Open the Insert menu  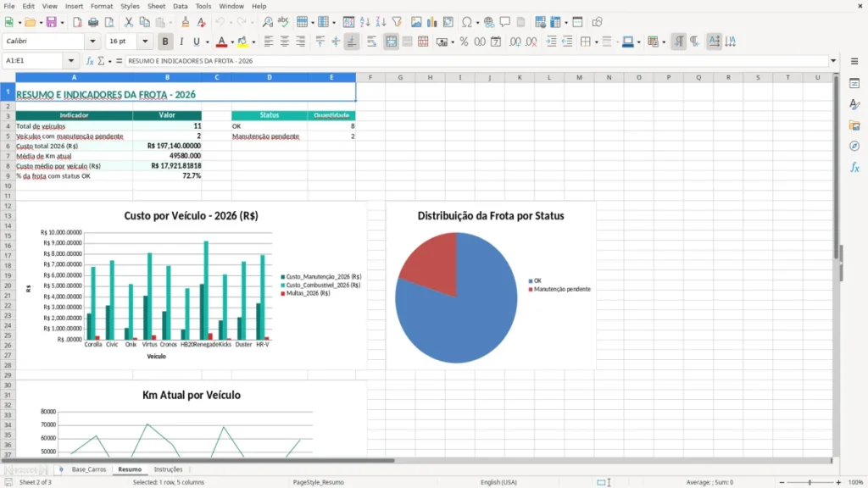(74, 6)
